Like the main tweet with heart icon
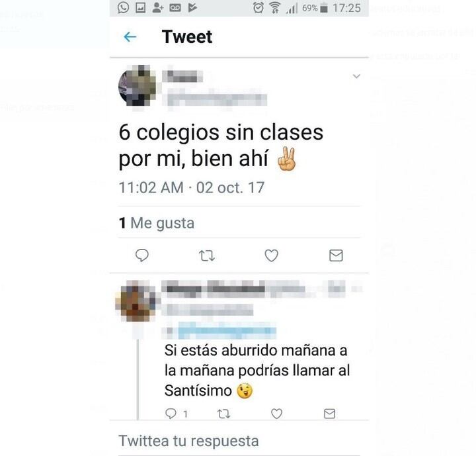Image resolution: width=476 pixels, height=456 pixels. (272, 255)
